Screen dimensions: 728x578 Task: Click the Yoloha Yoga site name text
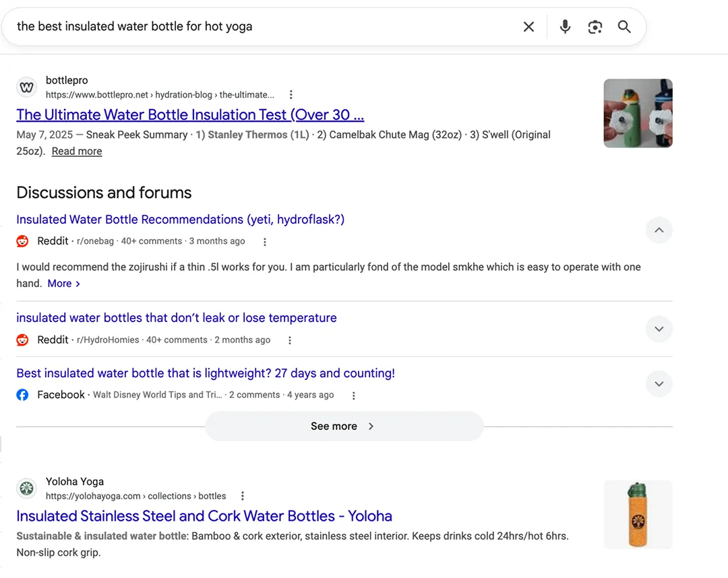75,482
